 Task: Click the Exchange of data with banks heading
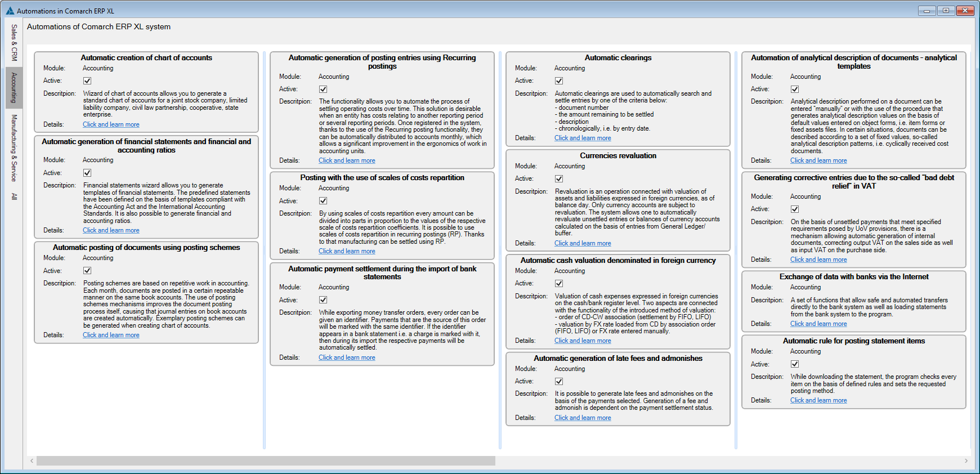(x=854, y=276)
